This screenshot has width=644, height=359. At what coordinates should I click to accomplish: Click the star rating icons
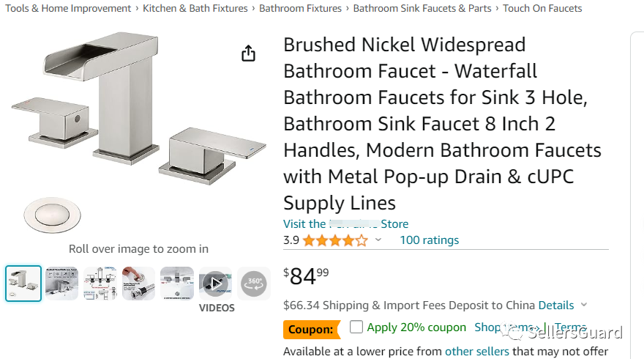click(x=334, y=240)
